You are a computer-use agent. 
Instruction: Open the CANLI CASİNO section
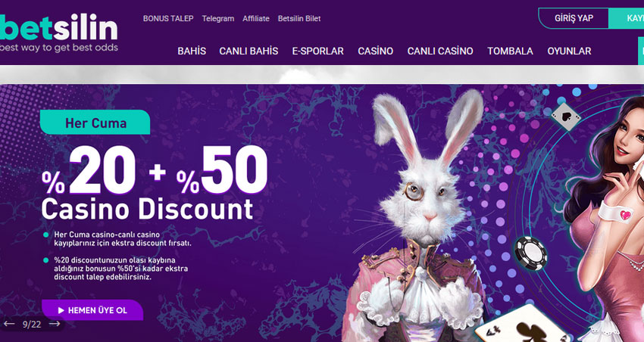pyautogui.click(x=440, y=51)
